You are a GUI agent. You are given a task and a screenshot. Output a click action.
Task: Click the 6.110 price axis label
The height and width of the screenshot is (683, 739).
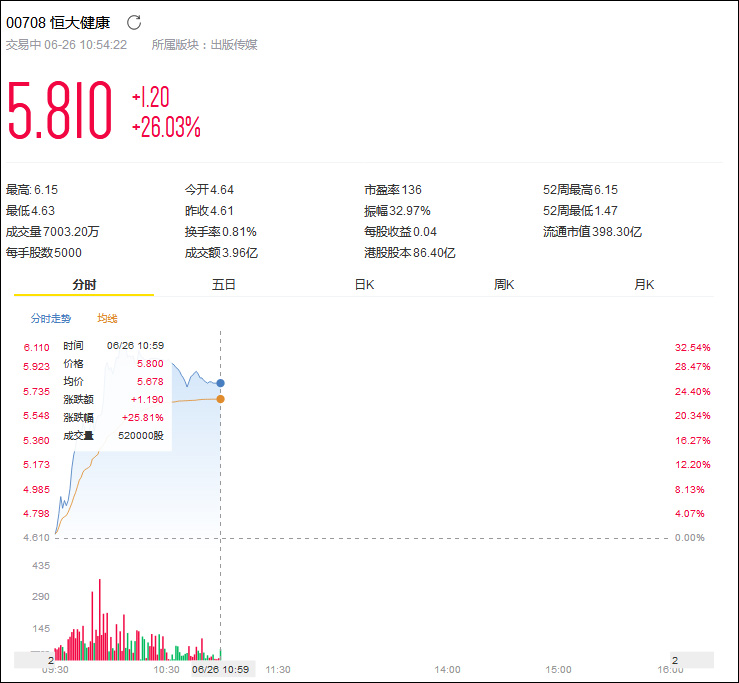click(36, 348)
